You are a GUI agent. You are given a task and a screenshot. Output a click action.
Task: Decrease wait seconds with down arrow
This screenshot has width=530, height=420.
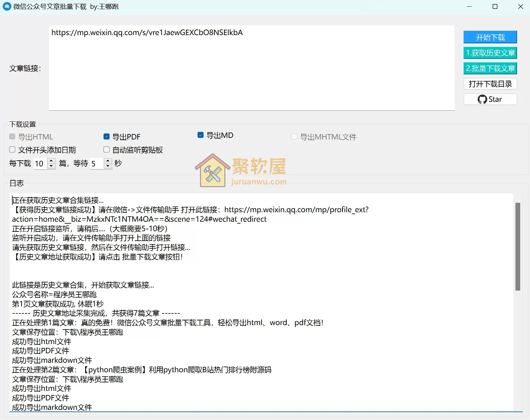click(108, 166)
